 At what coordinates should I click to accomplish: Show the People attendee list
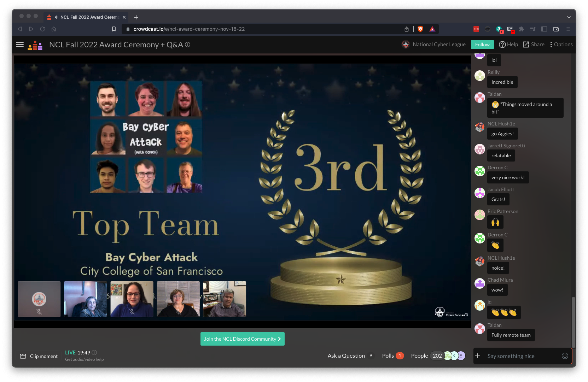point(438,356)
